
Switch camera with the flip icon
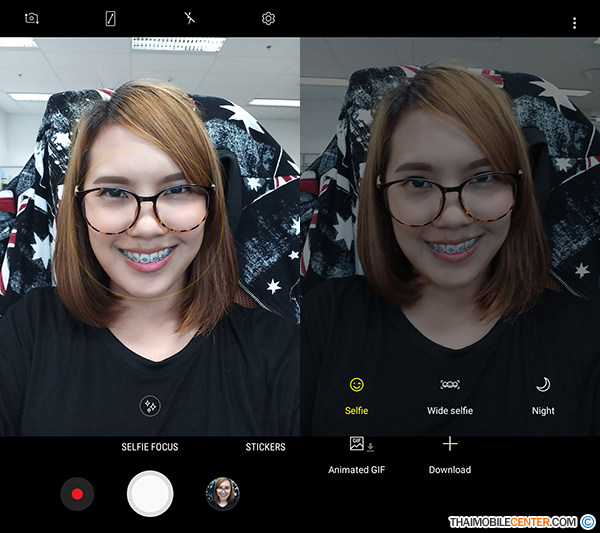[x=32, y=18]
